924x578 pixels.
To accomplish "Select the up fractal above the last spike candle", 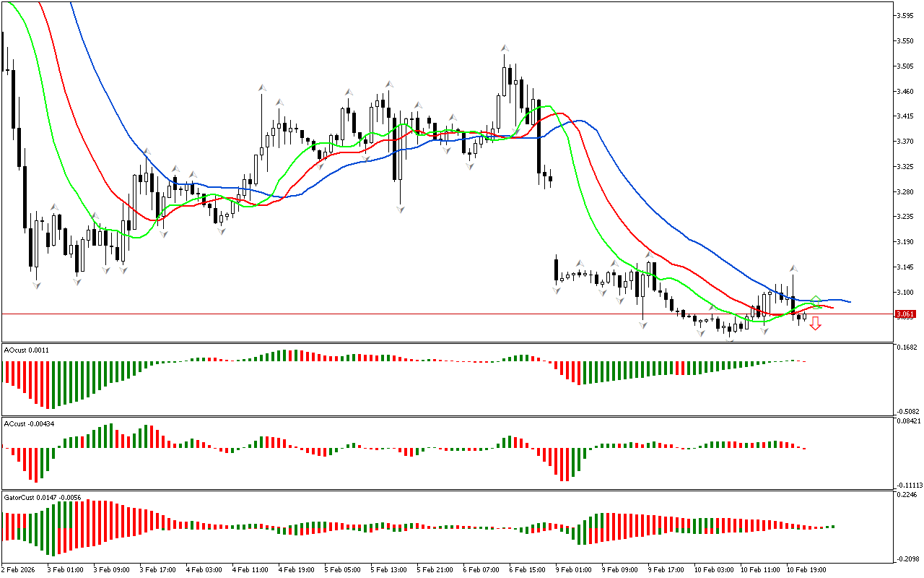I will (793, 268).
